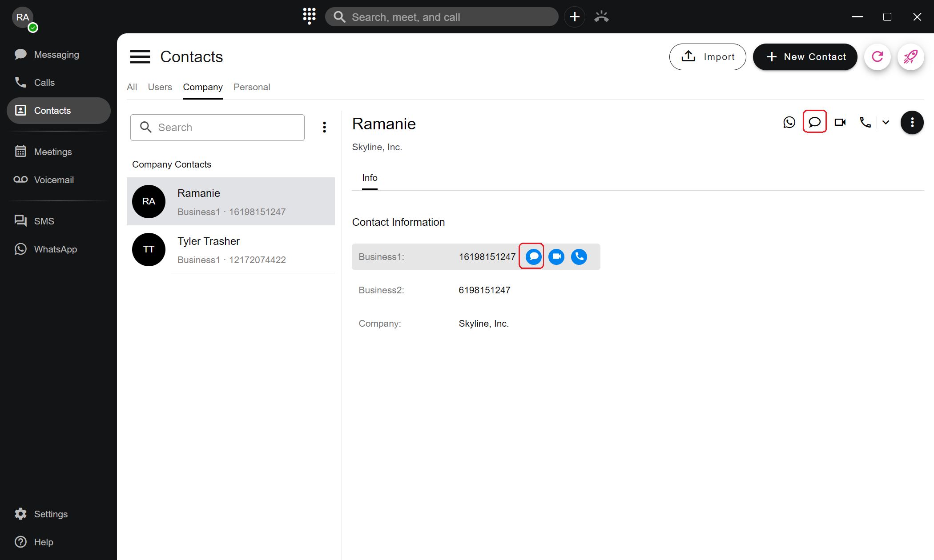The image size is (934, 560).
Task: Expand the call options dropdown arrow
Action: [x=886, y=122]
